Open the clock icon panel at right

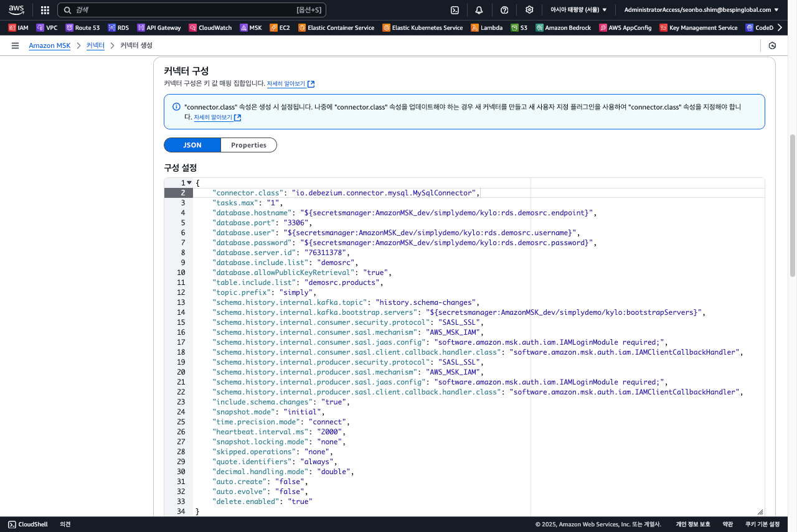[x=773, y=46]
